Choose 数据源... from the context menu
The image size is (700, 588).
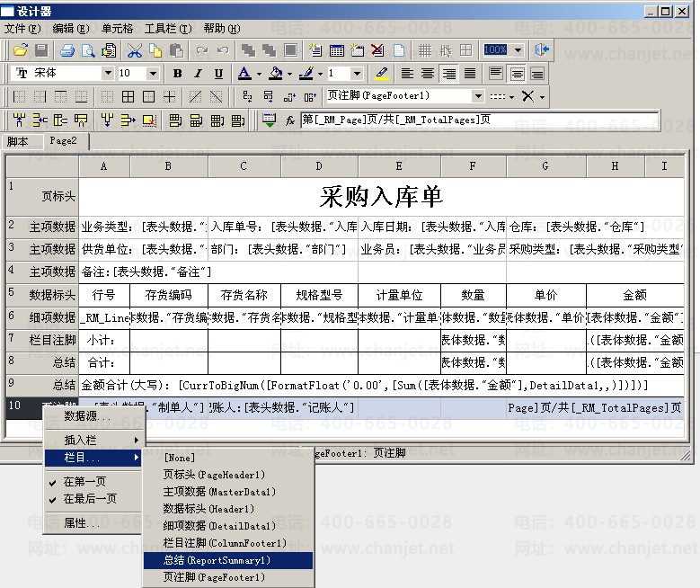[88, 416]
